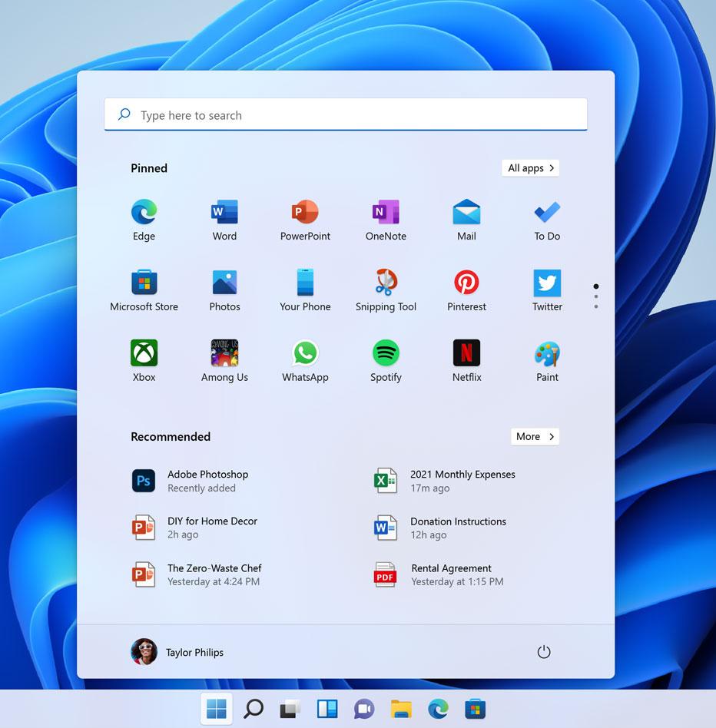Screen dimensions: 716x728
Task: Open Teams Chat on the taskbar
Action: point(364,709)
